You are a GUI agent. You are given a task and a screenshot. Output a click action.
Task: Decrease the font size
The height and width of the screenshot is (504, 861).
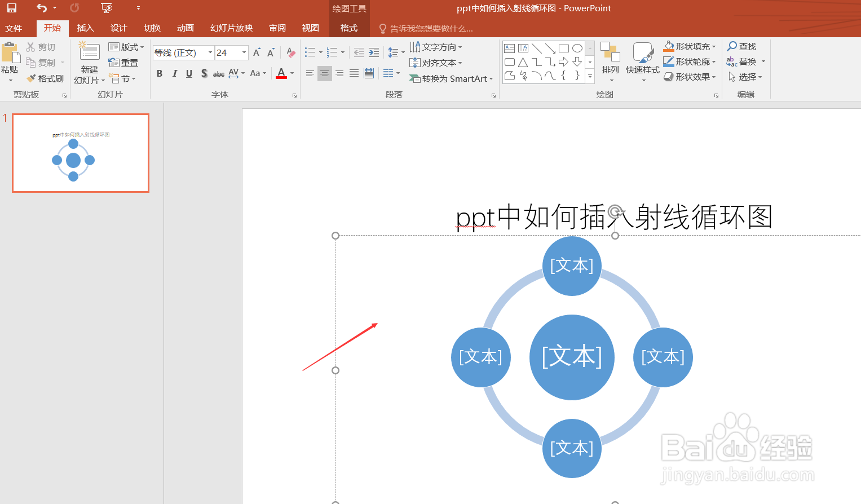271,52
